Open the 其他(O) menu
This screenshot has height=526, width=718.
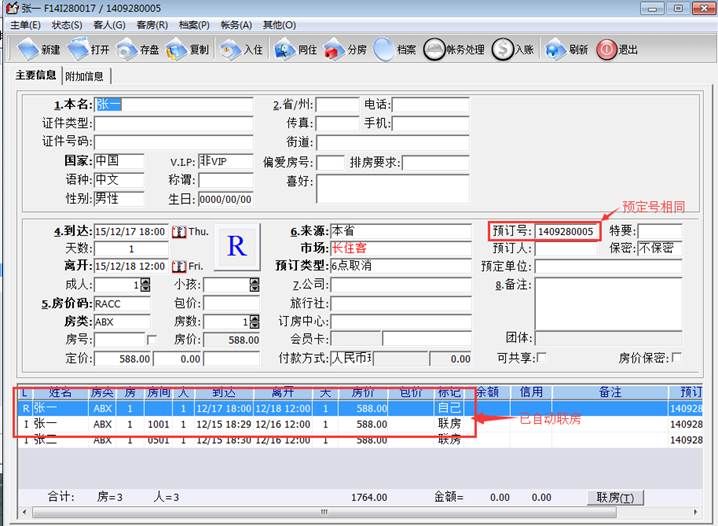[279, 25]
